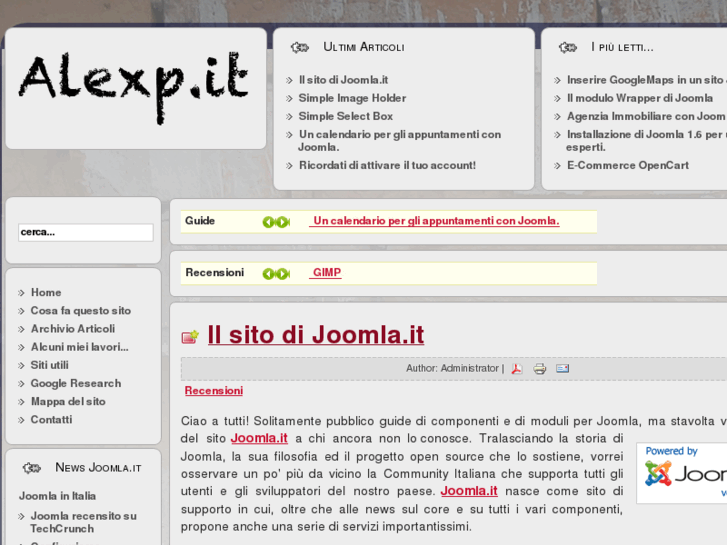Open Il modulo Wrapper di Joomla link

click(640, 98)
